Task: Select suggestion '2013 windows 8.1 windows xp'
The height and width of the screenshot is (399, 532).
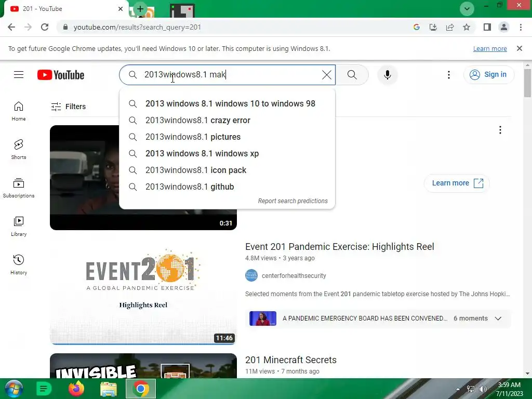Action: (227, 153)
